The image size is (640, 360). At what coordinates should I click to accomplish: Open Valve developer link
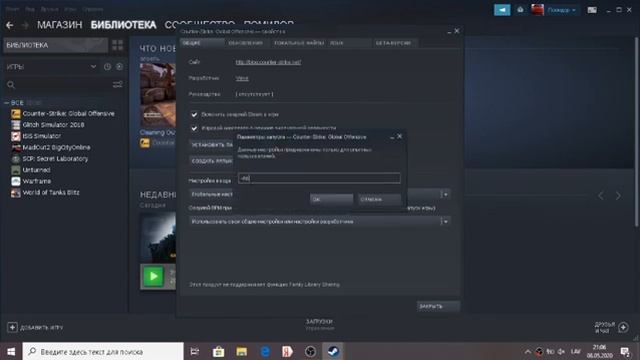(242, 78)
